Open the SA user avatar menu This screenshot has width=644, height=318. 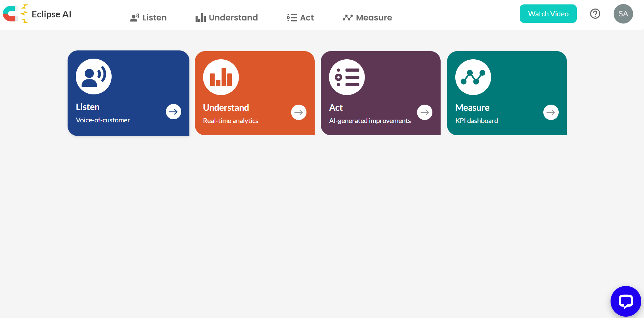(x=623, y=14)
